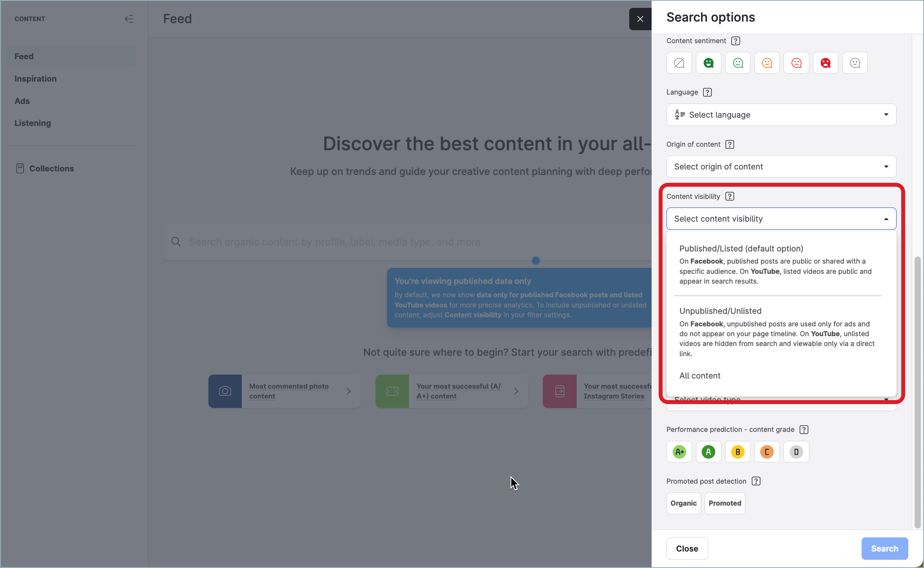
Task: Toggle the Promoted post detection filter
Action: (724, 503)
